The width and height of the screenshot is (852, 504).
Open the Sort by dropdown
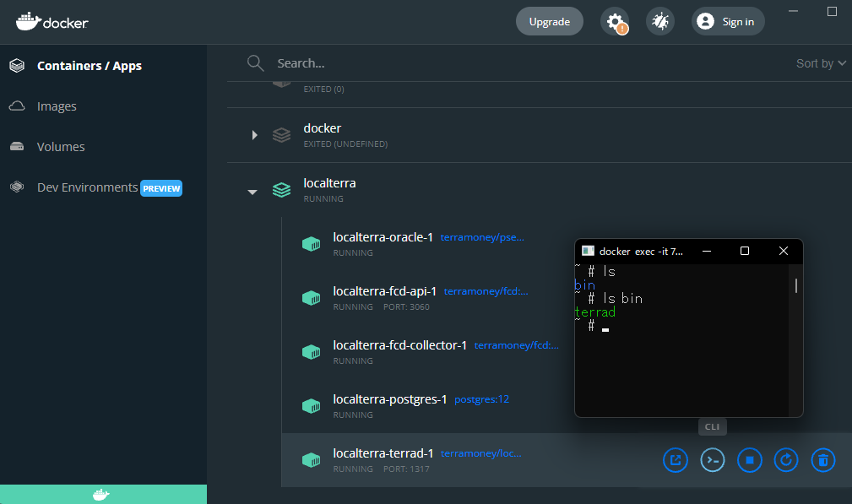(821, 63)
